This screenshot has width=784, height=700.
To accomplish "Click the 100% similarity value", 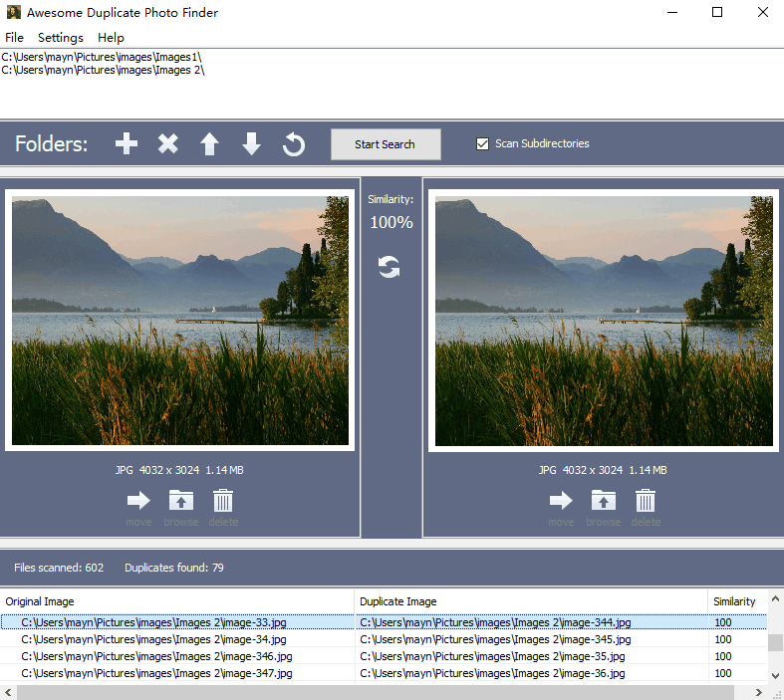I will click(x=391, y=222).
